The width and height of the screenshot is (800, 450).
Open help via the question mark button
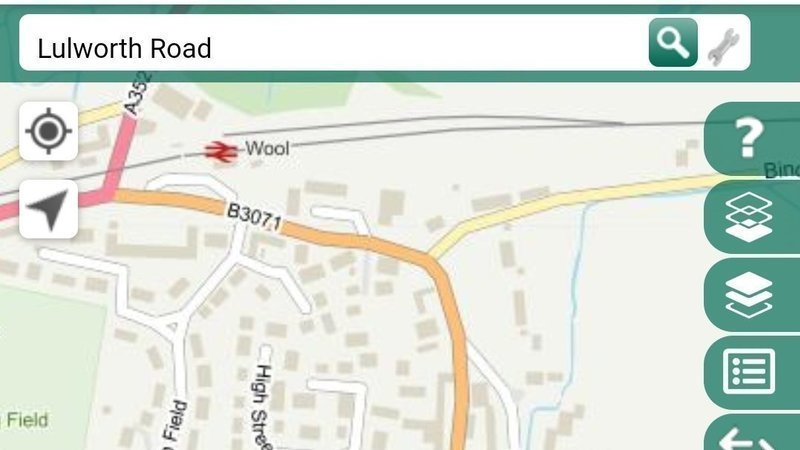pyautogui.click(x=752, y=138)
